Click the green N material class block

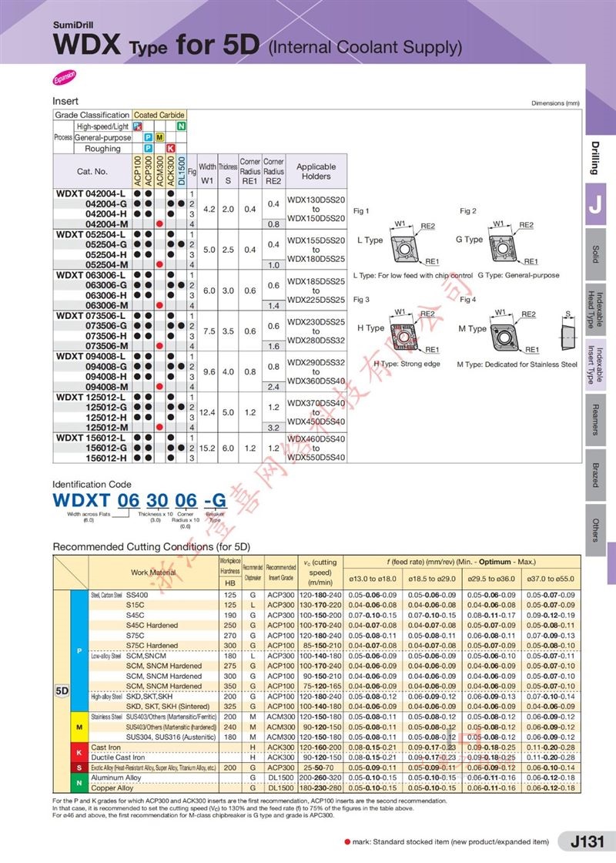[79, 783]
